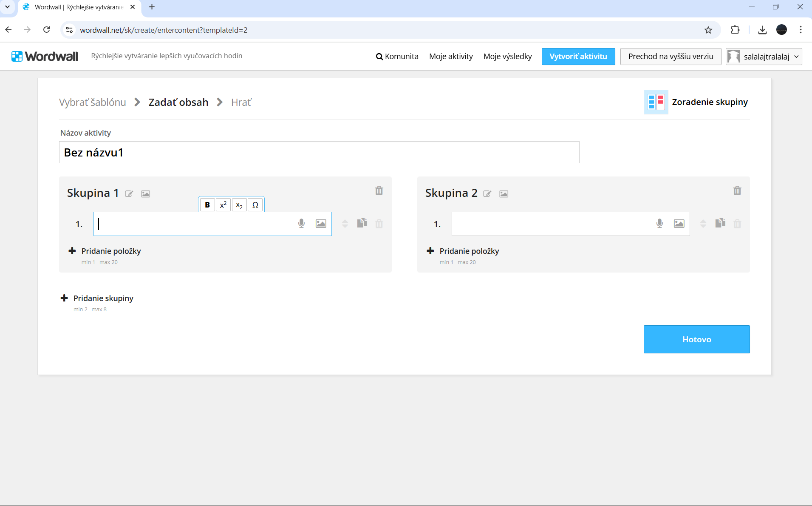Open Moje výsledky page
This screenshot has width=812, height=506.
[507, 57]
